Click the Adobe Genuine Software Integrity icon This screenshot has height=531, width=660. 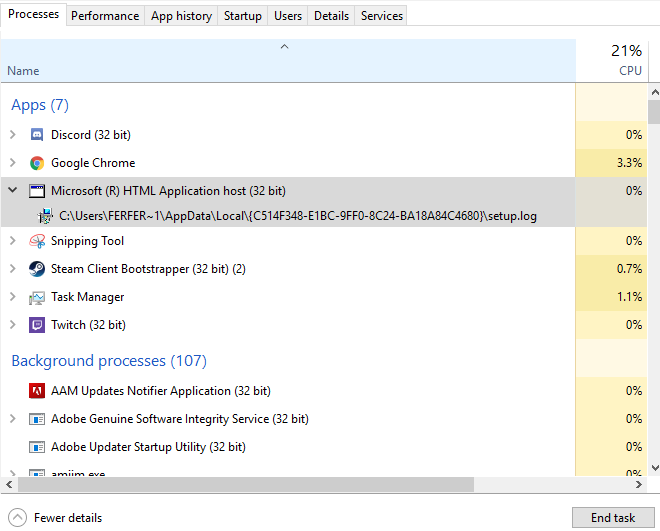(x=37, y=419)
